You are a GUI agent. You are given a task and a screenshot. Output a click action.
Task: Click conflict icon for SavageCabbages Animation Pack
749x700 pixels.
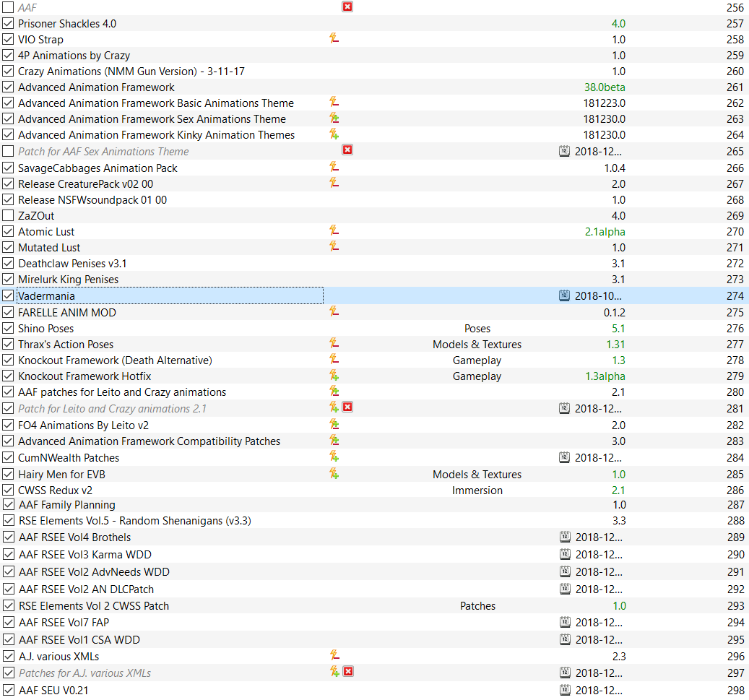point(334,167)
